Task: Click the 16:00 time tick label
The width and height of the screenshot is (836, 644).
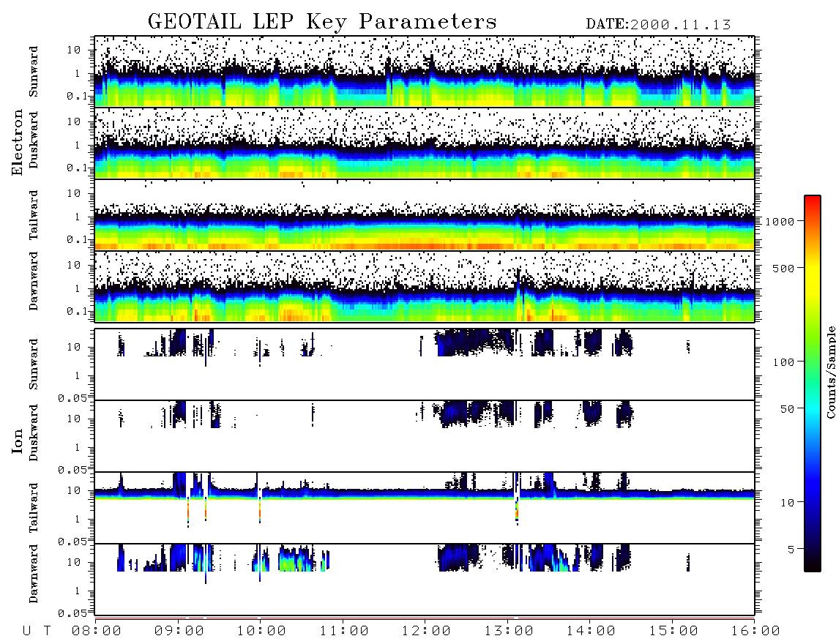Action: click(x=755, y=632)
